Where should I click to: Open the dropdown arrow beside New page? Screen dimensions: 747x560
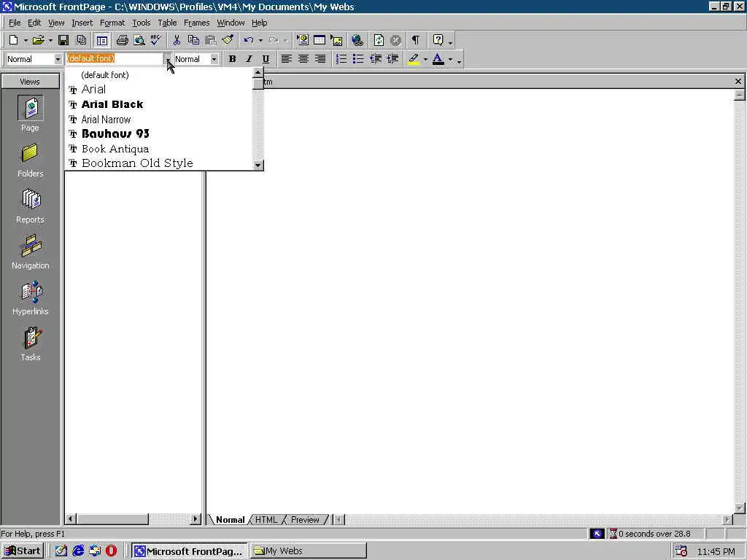tap(26, 41)
